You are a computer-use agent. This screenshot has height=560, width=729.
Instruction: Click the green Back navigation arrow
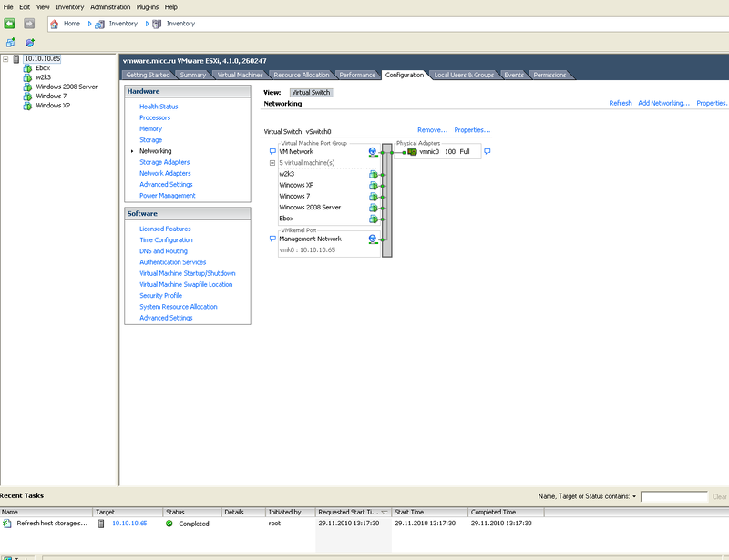pyautogui.click(x=9, y=24)
